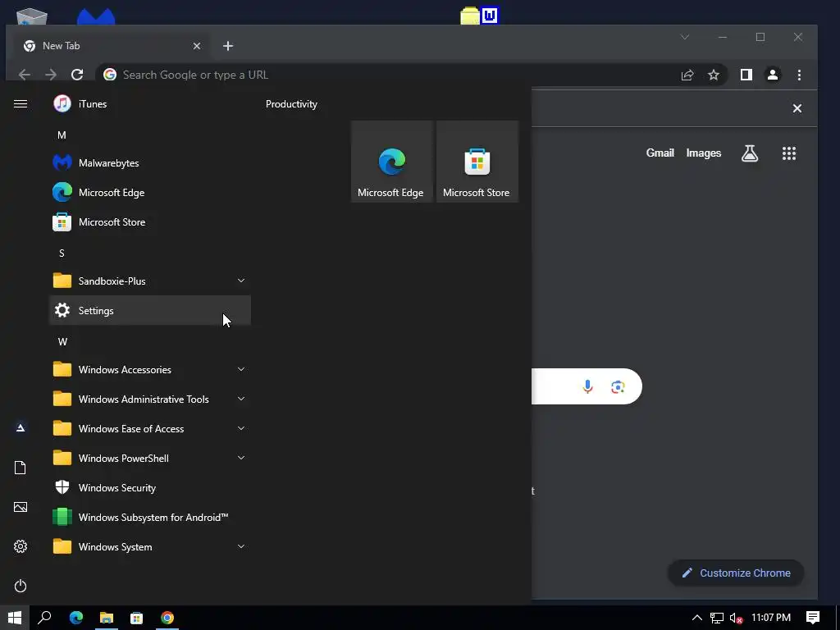840x630 pixels.
Task: Open Microsoft Store in the app list
Action: [150, 221]
